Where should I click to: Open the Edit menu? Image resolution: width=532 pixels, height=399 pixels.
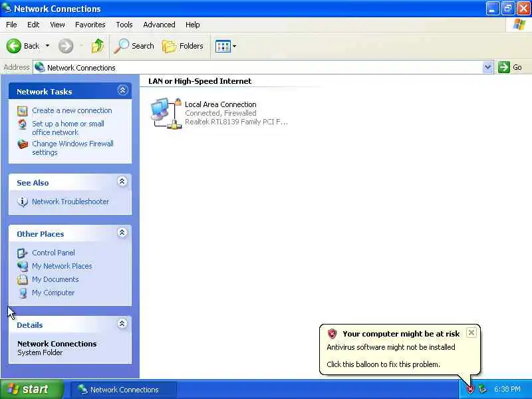33,25
